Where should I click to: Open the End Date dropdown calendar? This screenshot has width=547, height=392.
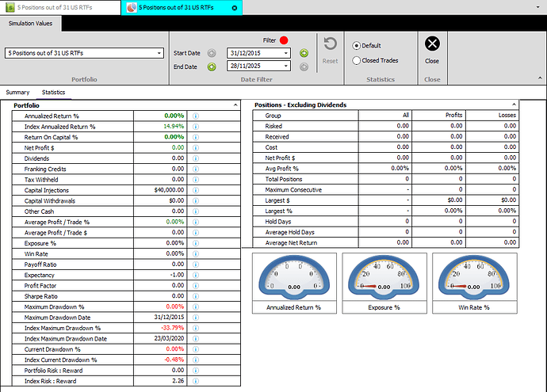tap(286, 67)
